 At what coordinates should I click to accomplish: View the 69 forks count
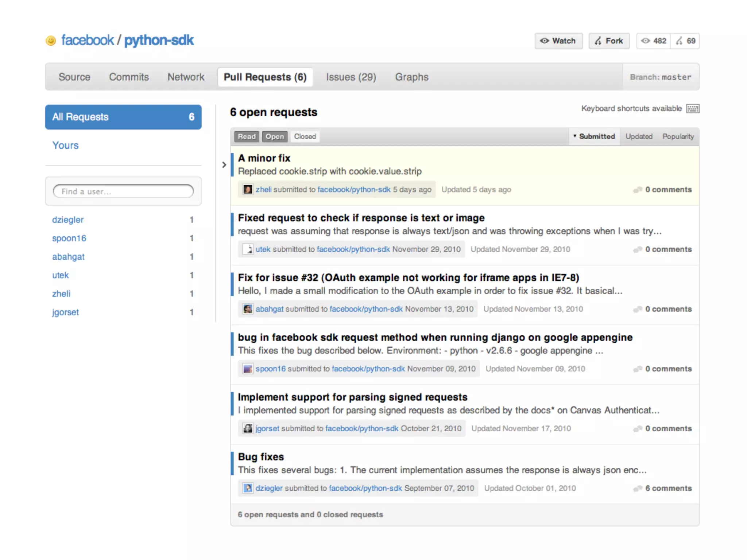point(686,41)
